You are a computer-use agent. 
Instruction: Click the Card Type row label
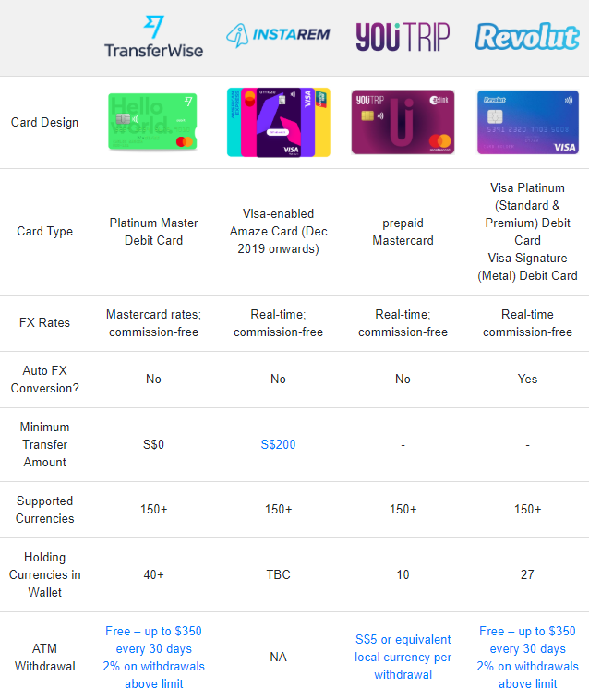pos(44,232)
